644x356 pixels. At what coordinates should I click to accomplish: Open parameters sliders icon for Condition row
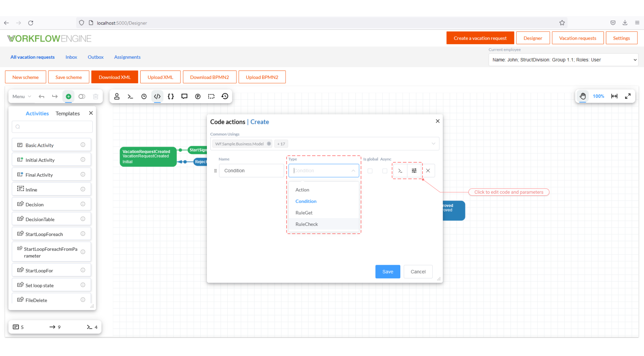pyautogui.click(x=414, y=171)
